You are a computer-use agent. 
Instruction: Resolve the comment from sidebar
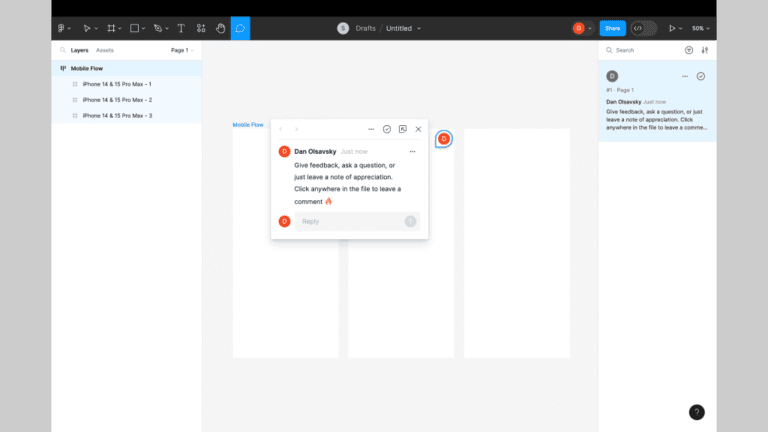pos(701,76)
